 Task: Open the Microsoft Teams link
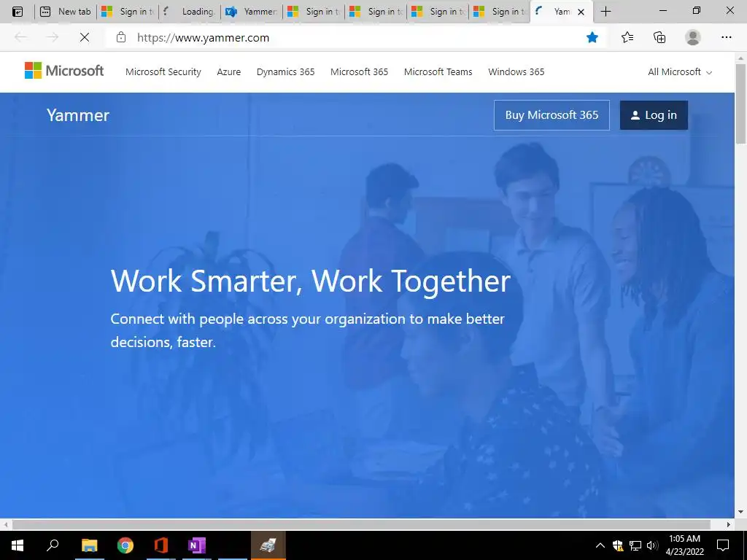coord(438,72)
